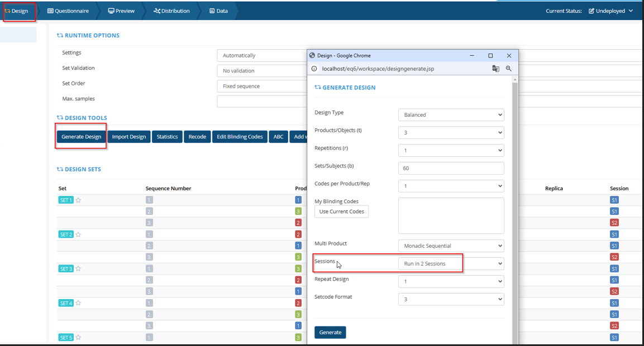The height and width of the screenshot is (346, 644).
Task: Switch to the Questionnaire tab
Action: (68, 11)
